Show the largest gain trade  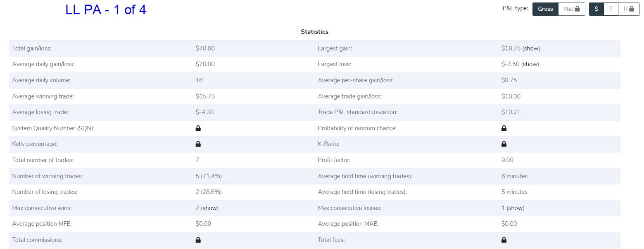pos(531,48)
